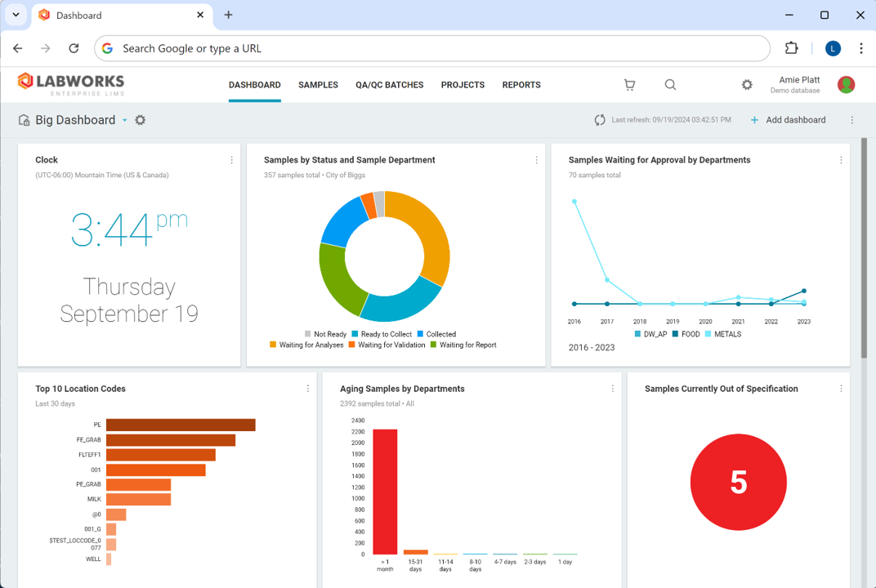Click the LABWORKS logo
The image size is (876, 588).
coord(69,83)
